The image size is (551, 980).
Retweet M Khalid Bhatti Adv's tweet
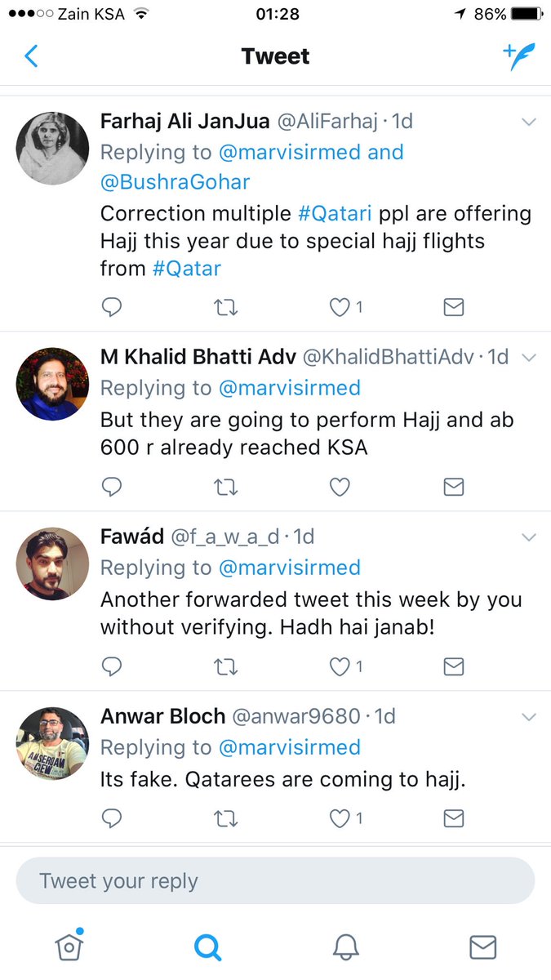click(x=225, y=487)
